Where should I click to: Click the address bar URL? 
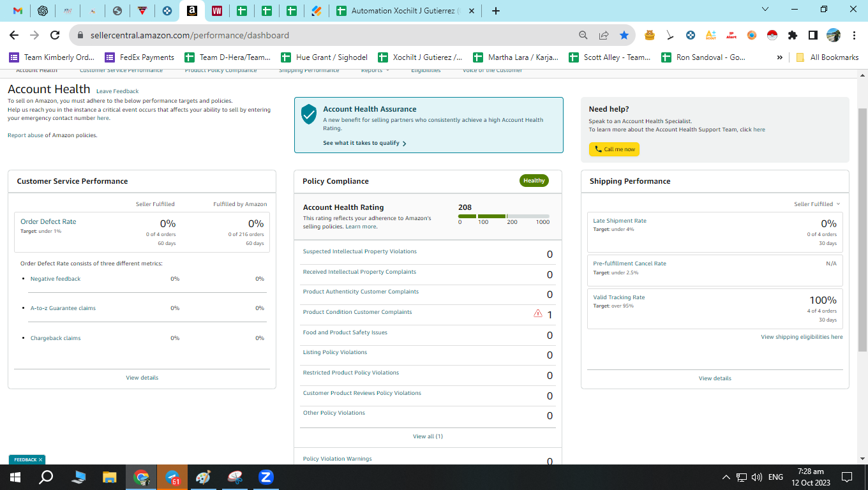coord(190,35)
